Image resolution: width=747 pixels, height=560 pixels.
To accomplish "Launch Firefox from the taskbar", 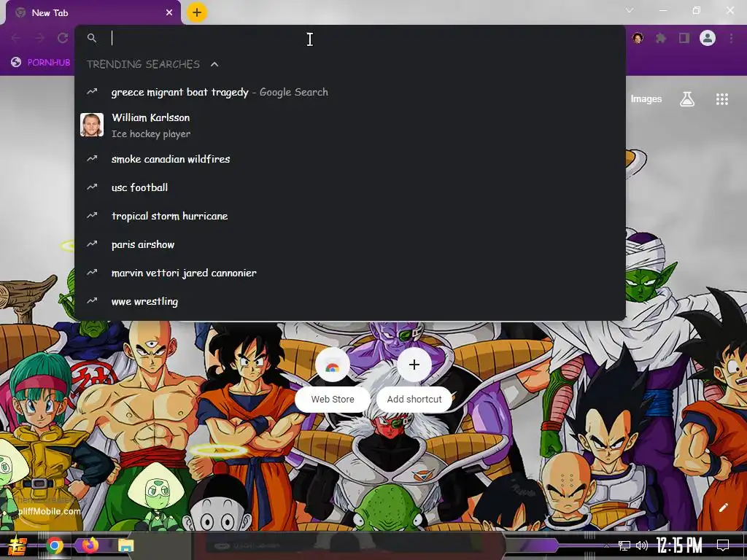I will coord(90,545).
